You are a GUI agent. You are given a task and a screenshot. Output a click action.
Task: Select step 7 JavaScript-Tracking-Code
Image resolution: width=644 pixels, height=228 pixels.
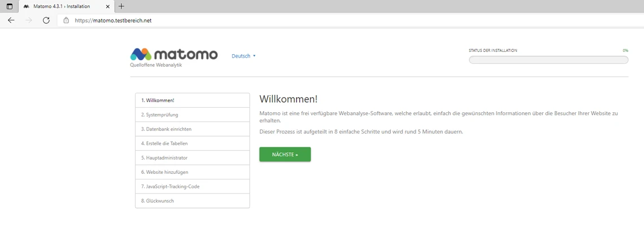pyautogui.click(x=192, y=186)
